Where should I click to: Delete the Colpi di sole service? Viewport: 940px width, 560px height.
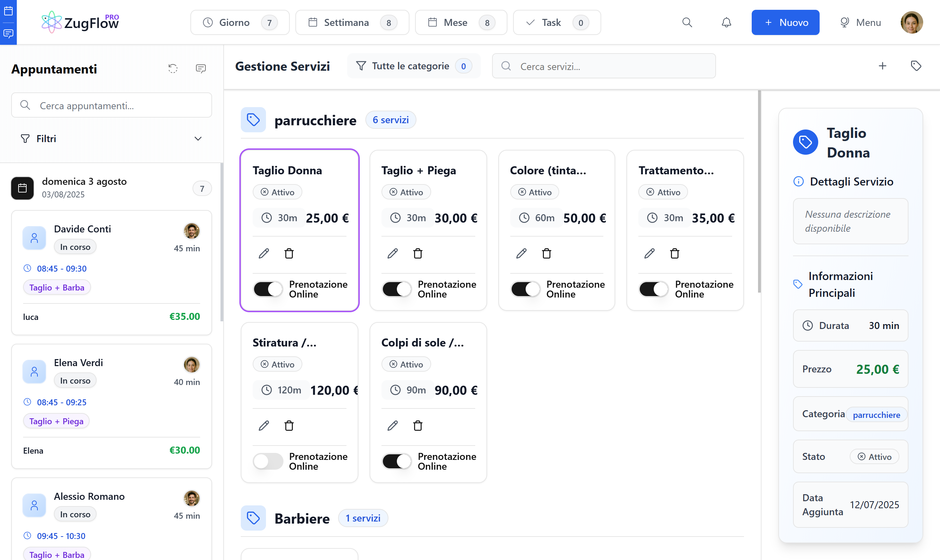[418, 426]
